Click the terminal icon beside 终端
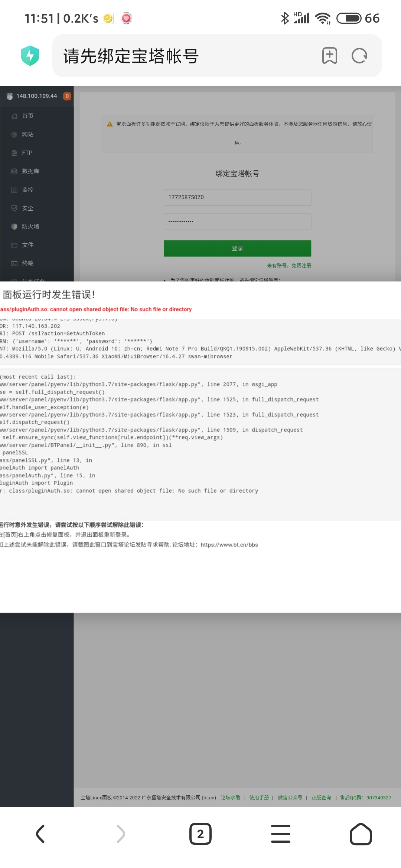Viewport: 401px width, 868px height. (x=14, y=263)
